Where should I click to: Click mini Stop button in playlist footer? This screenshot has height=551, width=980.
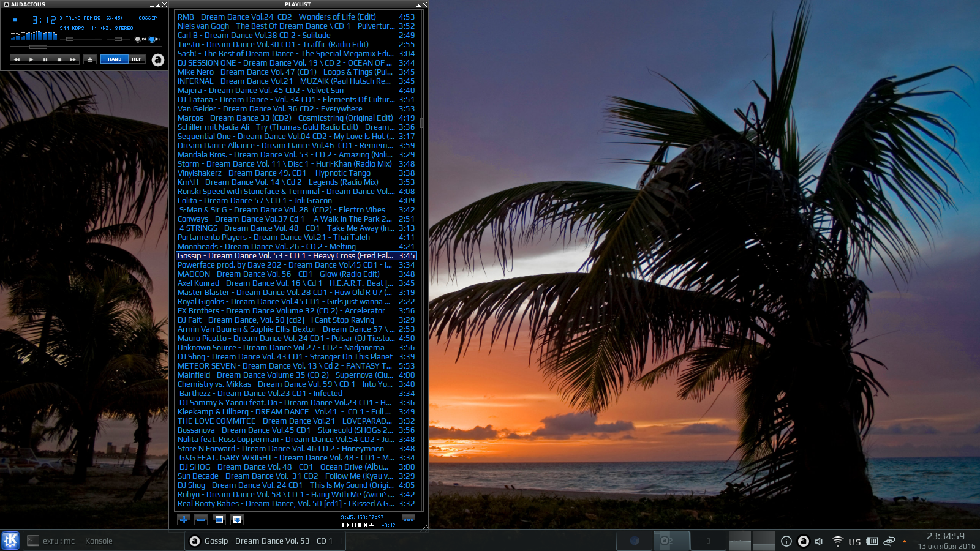click(360, 525)
